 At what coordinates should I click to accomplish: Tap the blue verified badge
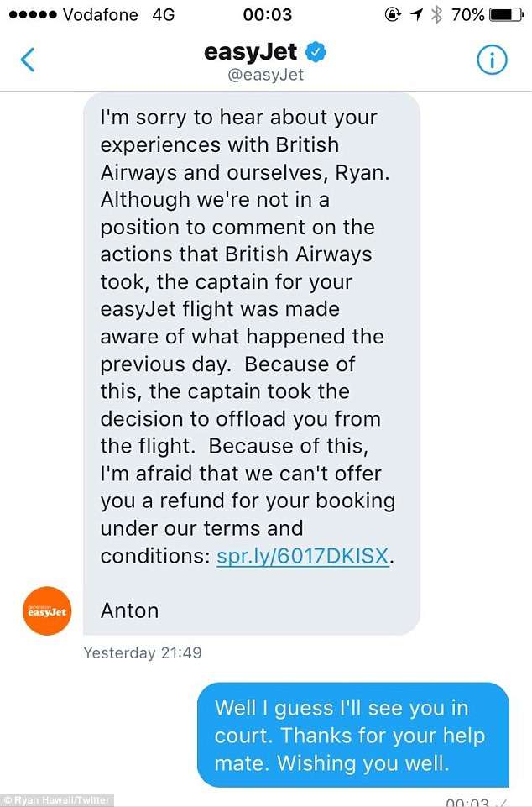[x=316, y=53]
